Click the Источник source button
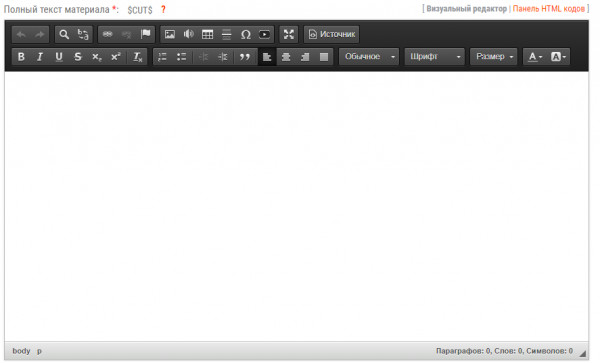The image size is (600, 363). coord(332,34)
